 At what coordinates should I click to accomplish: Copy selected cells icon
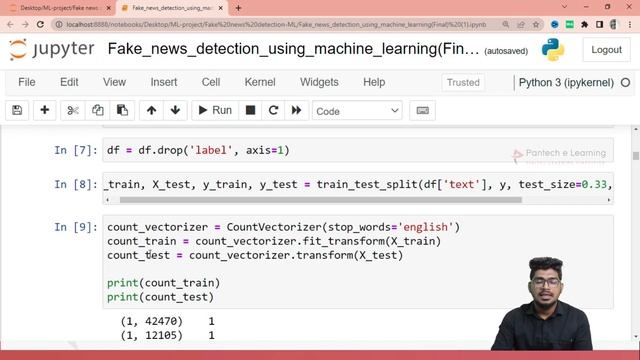98,110
